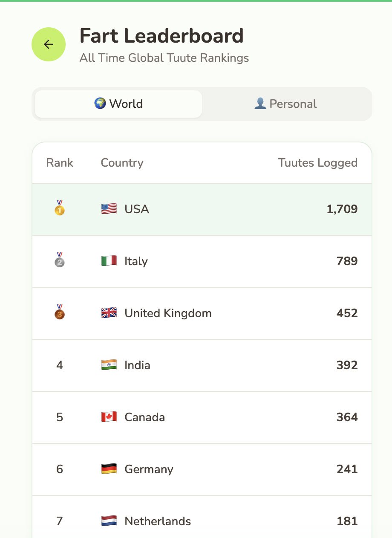Click the Country column header
This screenshot has width=392, height=538.
pos(122,162)
